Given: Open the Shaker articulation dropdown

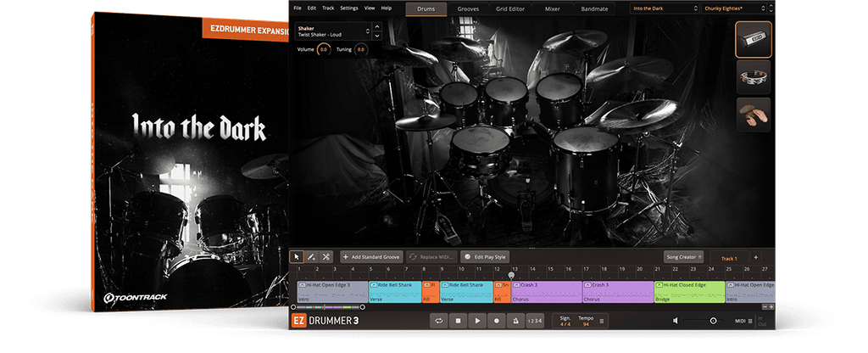Looking at the screenshot, I should (333, 31).
